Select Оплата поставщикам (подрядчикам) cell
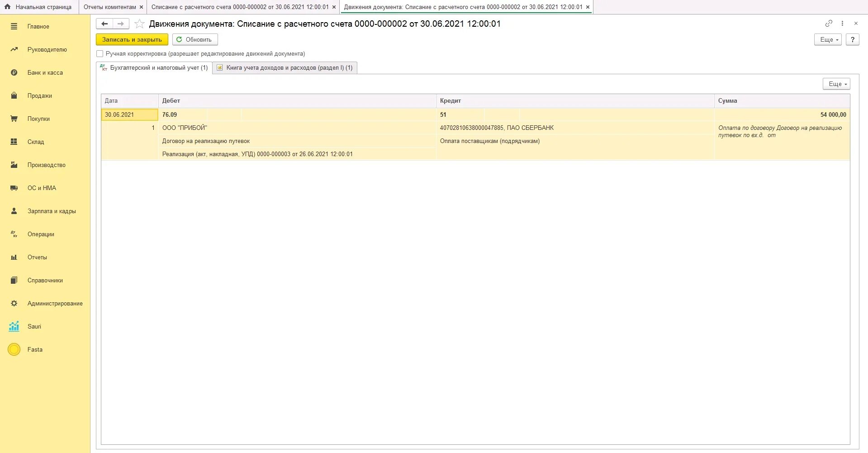Screen dimensions: 868x453 point(575,141)
